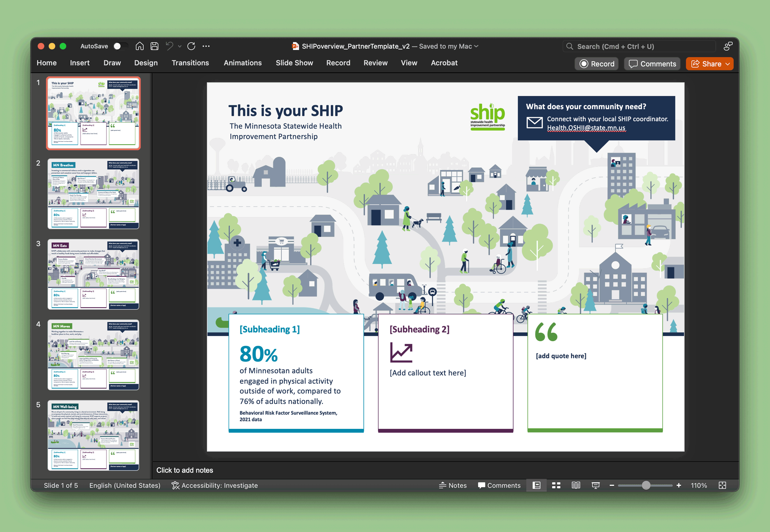This screenshot has width=770, height=532.
Task: Click the Save to Mac icon
Action: tap(154, 46)
